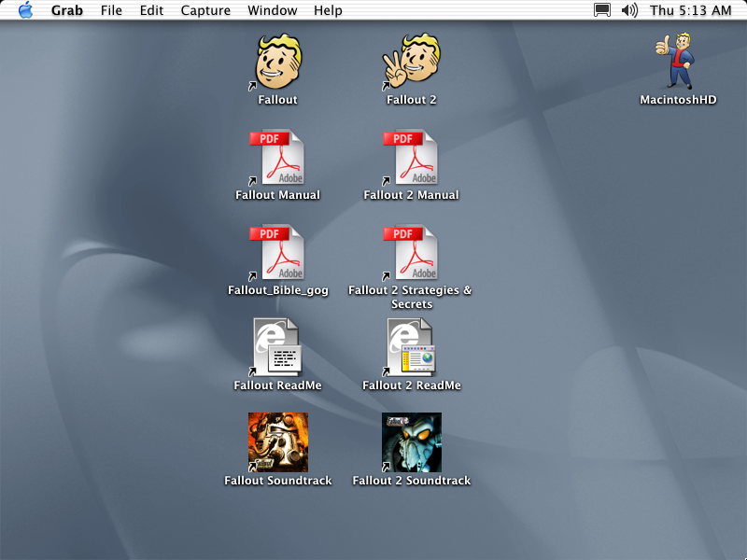Open the Edit menu
The image size is (747, 560).
click(151, 10)
